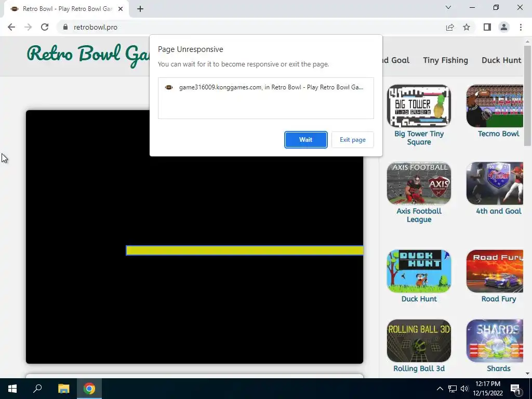The height and width of the screenshot is (399, 532).
Task: Open the Tiny Fishing menu link
Action: point(445,60)
